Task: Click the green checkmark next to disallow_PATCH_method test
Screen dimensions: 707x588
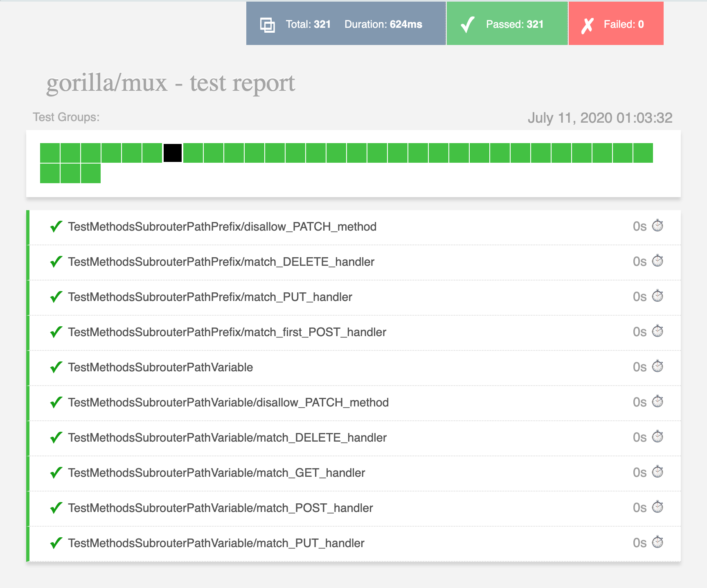Action: pos(56,227)
